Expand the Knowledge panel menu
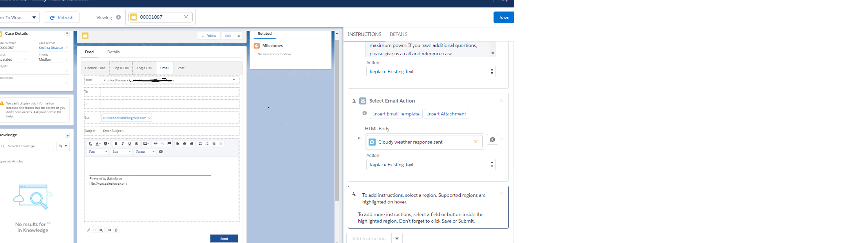 tap(67, 135)
